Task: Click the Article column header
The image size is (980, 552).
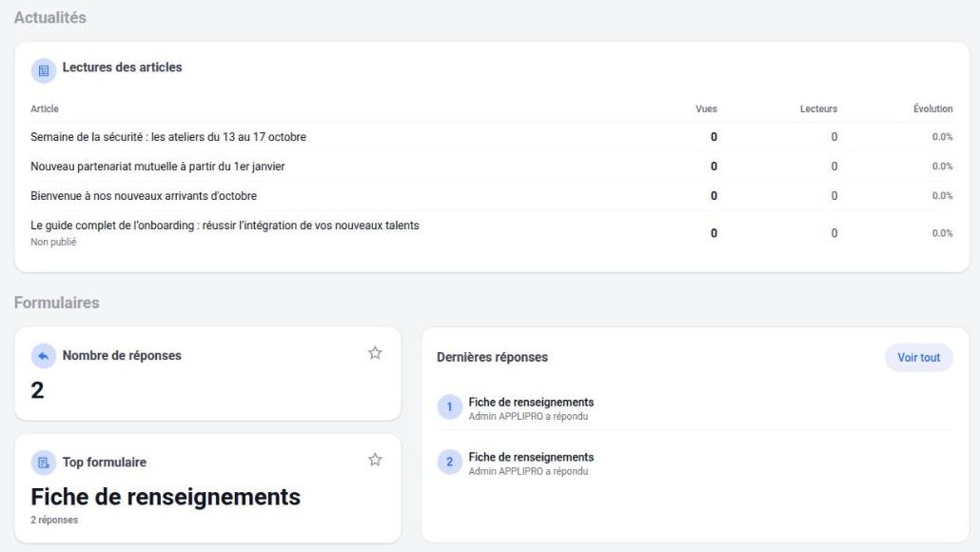Action: [x=45, y=108]
